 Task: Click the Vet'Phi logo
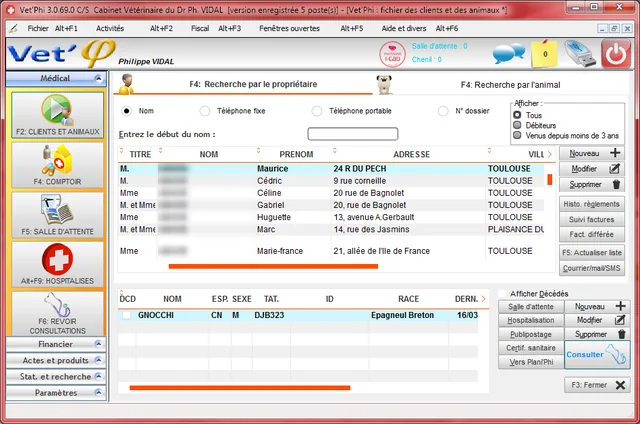[61, 53]
